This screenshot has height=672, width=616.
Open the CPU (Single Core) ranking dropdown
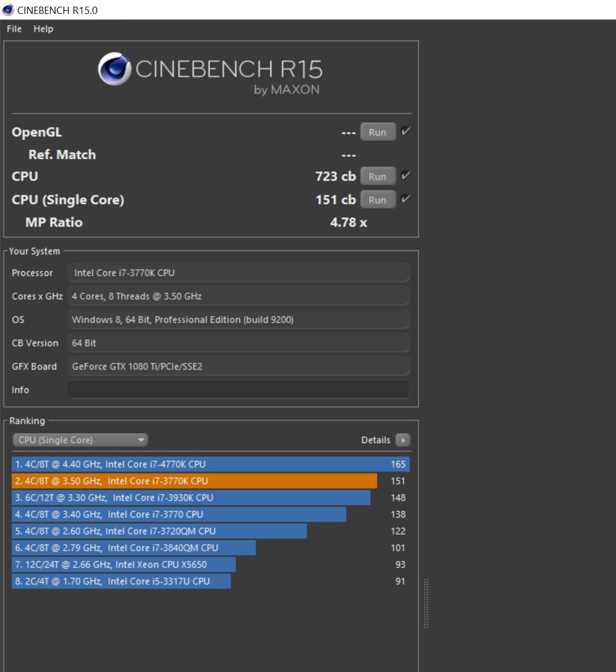[x=80, y=440]
